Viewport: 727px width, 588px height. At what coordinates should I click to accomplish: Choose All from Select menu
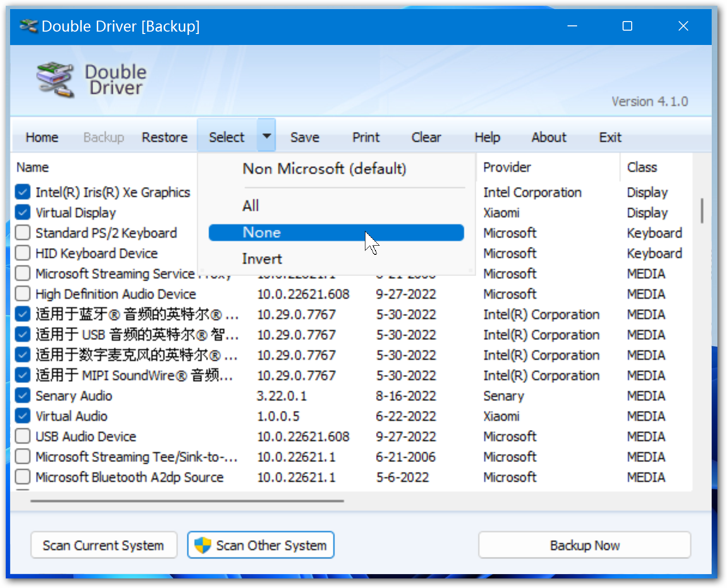[x=336, y=206]
